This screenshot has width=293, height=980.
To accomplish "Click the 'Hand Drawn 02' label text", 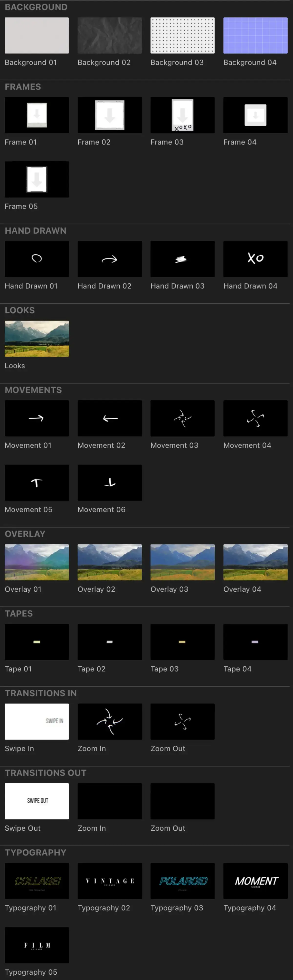I will (105, 286).
